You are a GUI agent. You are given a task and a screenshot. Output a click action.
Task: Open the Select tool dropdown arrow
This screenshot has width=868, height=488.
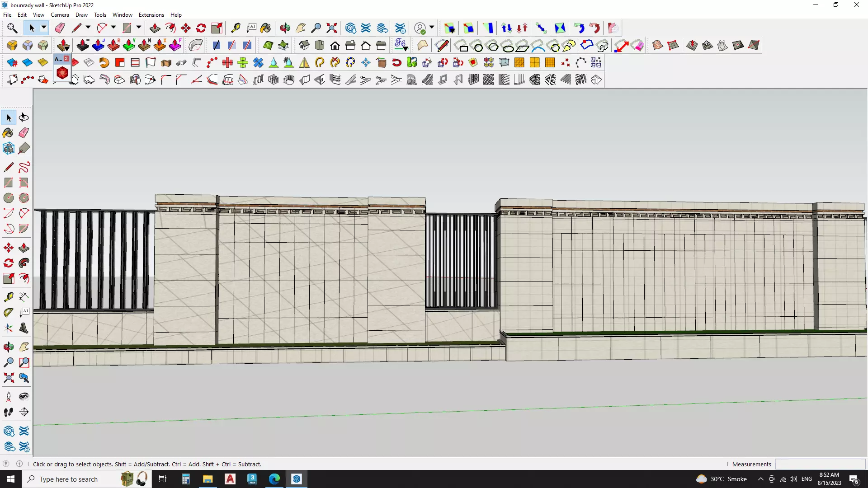tap(44, 28)
